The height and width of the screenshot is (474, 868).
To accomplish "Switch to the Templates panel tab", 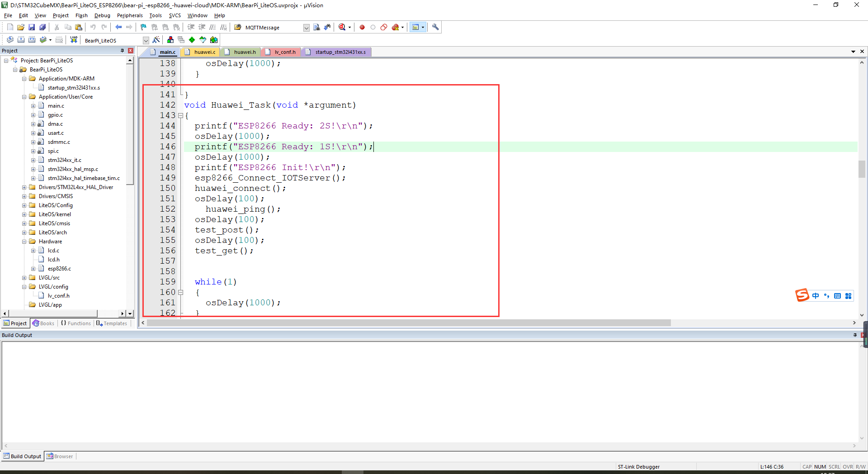I will (x=112, y=323).
